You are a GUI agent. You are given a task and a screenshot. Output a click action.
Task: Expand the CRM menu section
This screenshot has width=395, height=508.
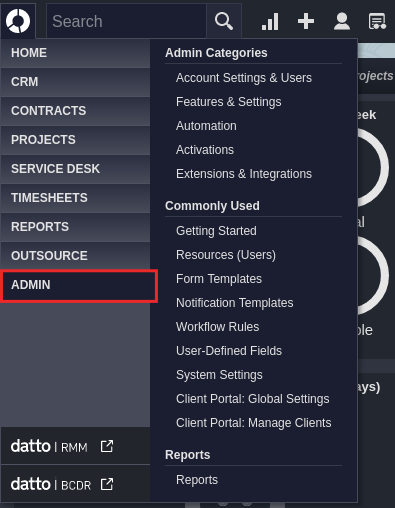[75, 82]
